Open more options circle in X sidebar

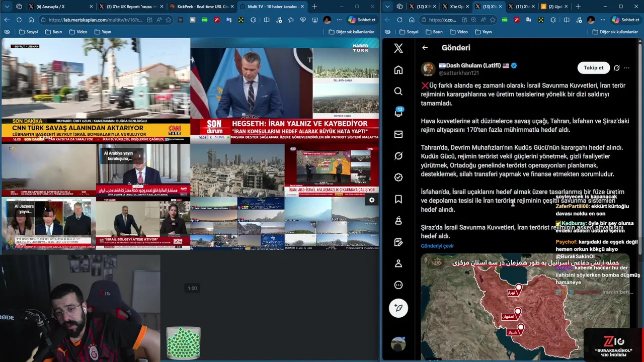tap(398, 285)
